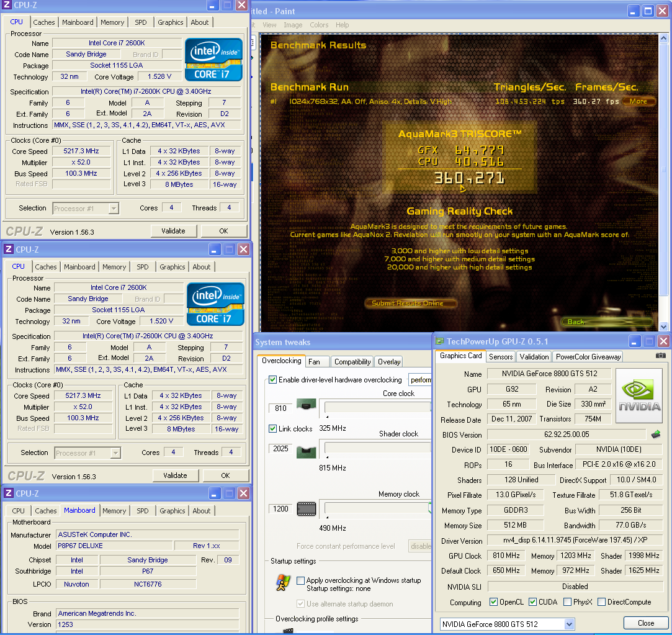Click the core clock GPU chip icon
The width and height of the screenshot is (672, 635).
tap(307, 404)
